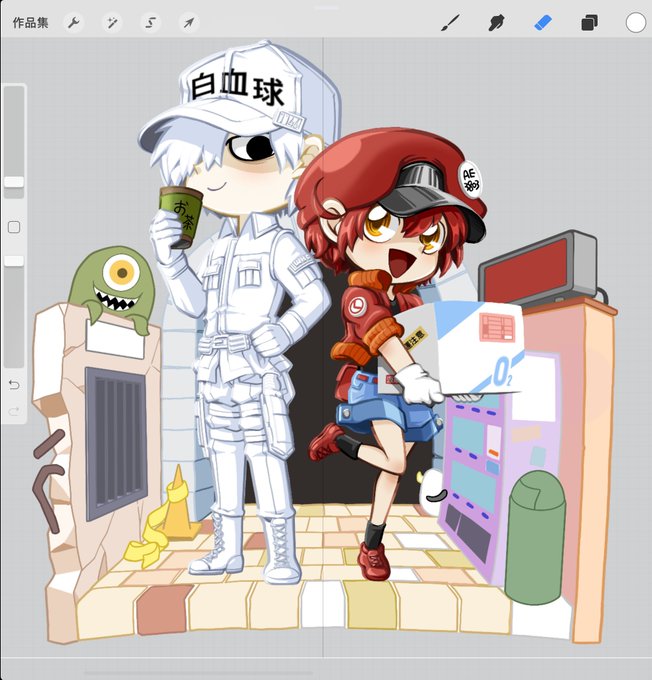
Task: Tap the square modify button in sidebar
Action: coord(14,227)
